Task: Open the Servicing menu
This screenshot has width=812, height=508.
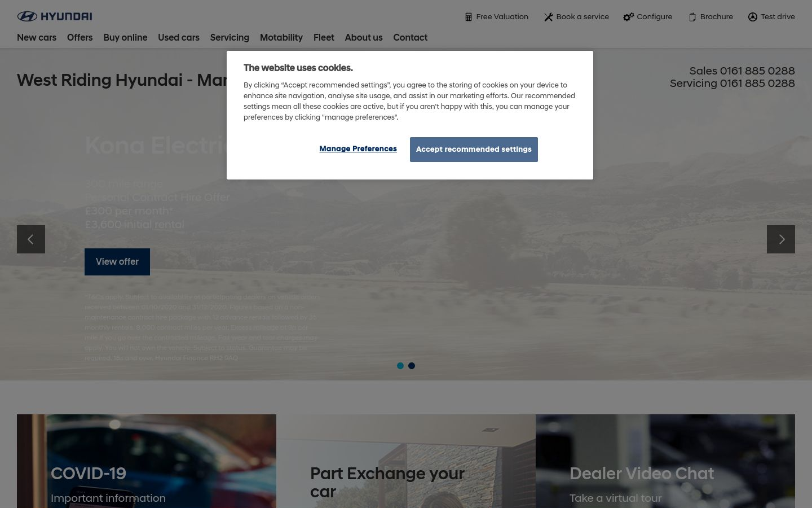Action: (x=230, y=37)
